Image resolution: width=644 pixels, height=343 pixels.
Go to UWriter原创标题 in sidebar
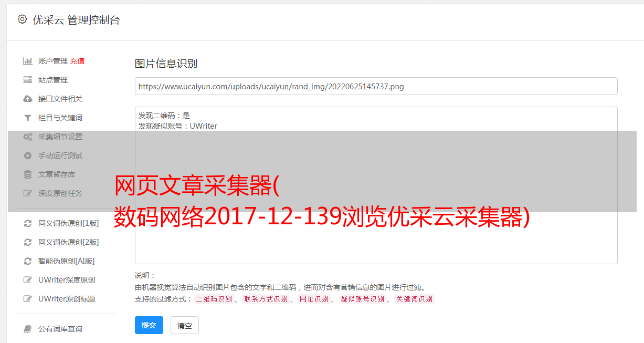tap(67, 299)
